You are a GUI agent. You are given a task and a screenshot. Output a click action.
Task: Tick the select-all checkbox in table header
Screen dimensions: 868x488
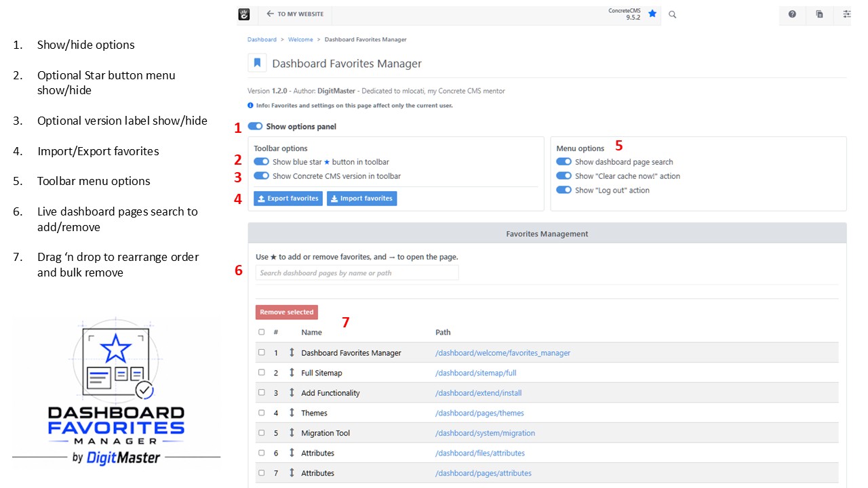262,332
